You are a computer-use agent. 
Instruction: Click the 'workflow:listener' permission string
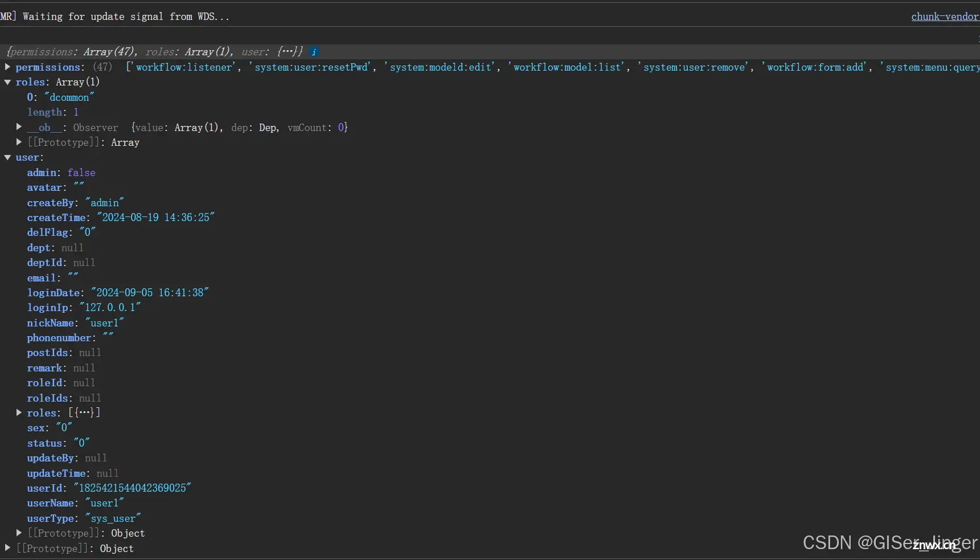[x=184, y=67]
